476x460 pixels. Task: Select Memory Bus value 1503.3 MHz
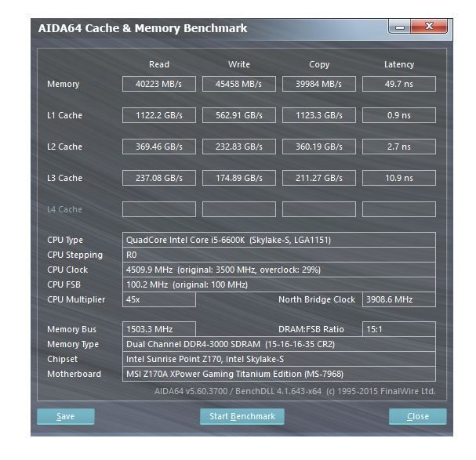(159, 329)
